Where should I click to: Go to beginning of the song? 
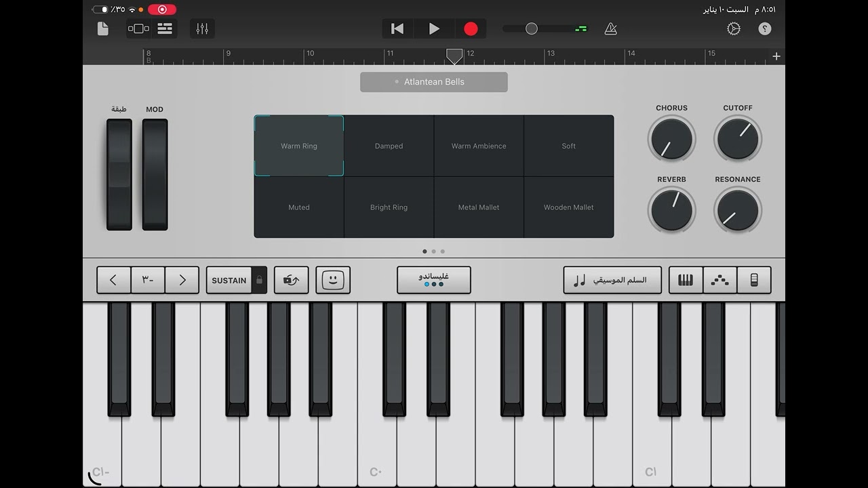tap(397, 28)
